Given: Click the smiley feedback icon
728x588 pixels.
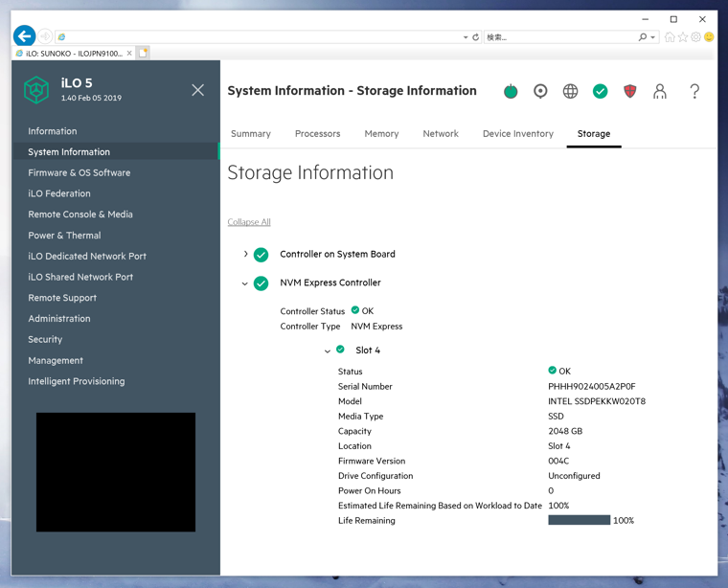Looking at the screenshot, I should tap(709, 37).
